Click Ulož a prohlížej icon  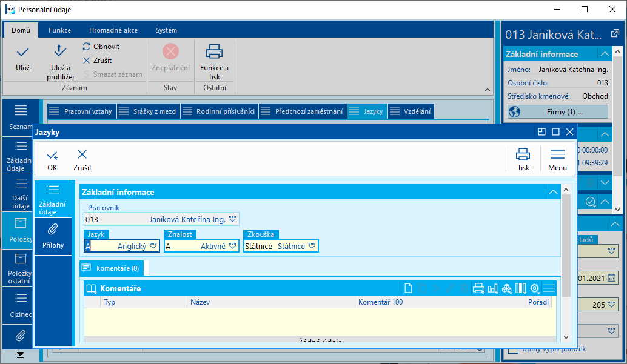[60, 51]
